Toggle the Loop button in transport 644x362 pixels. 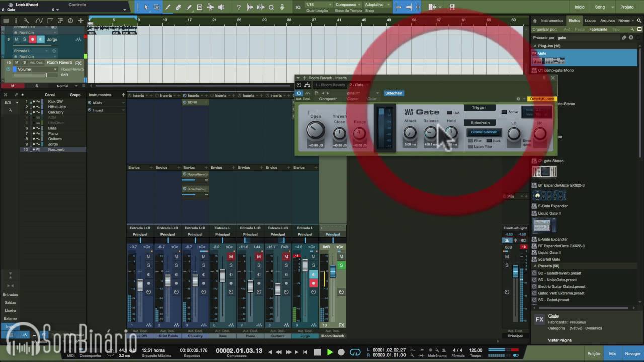355,352
